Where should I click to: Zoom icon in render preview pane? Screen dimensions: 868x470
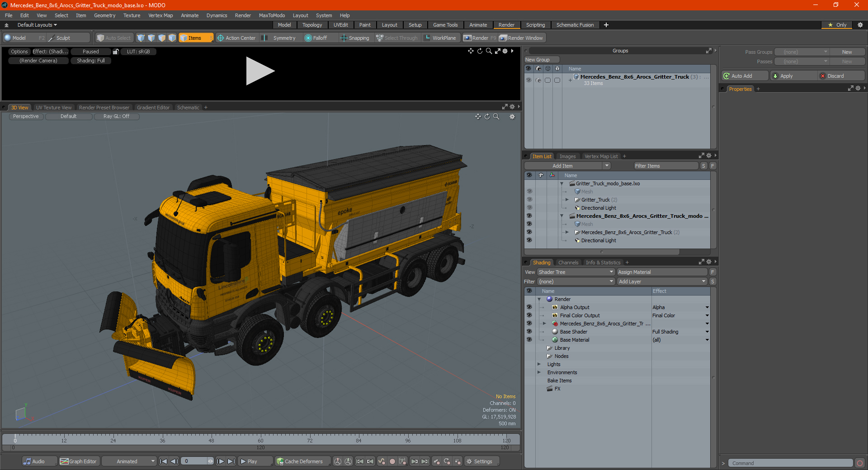tap(489, 51)
